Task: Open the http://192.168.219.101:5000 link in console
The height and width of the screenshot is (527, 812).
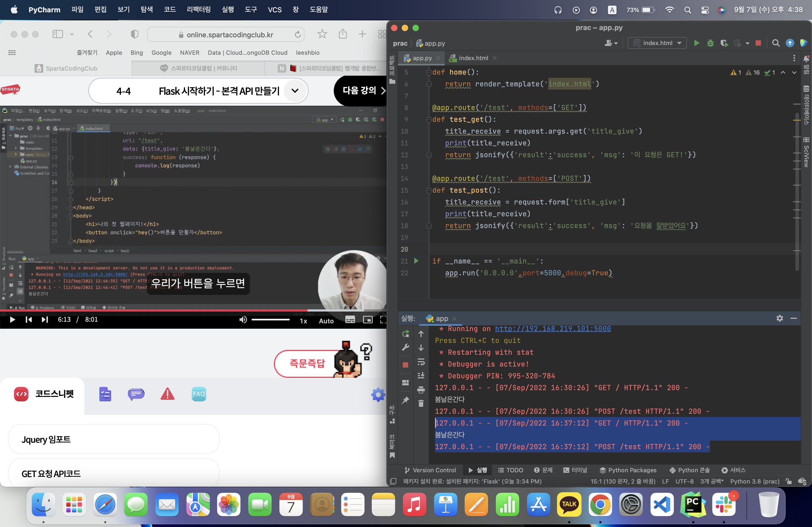Action: (553, 329)
